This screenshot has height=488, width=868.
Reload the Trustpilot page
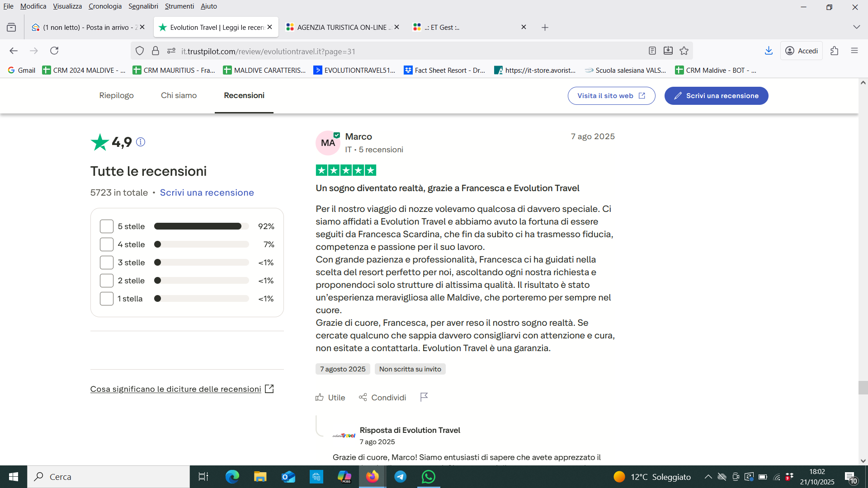pyautogui.click(x=54, y=51)
